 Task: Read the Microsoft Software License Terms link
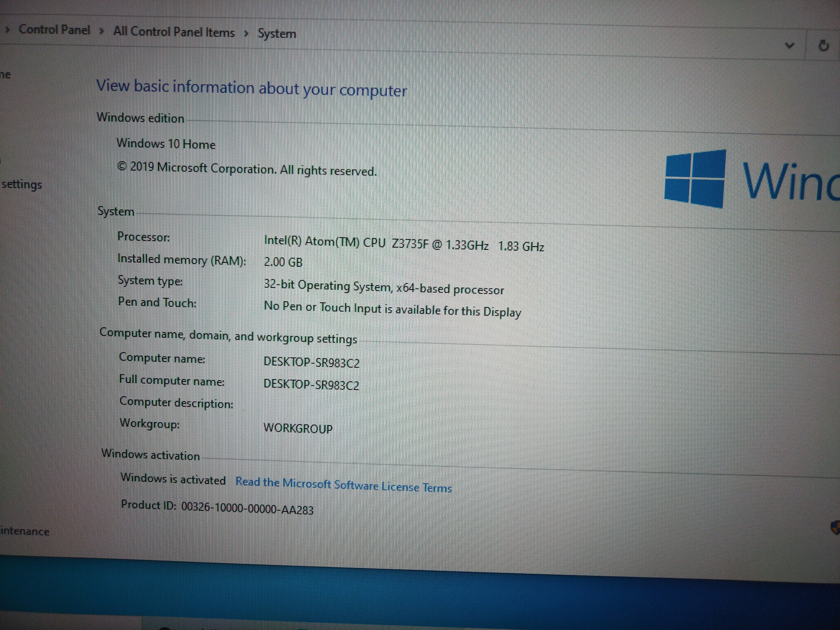click(x=344, y=485)
